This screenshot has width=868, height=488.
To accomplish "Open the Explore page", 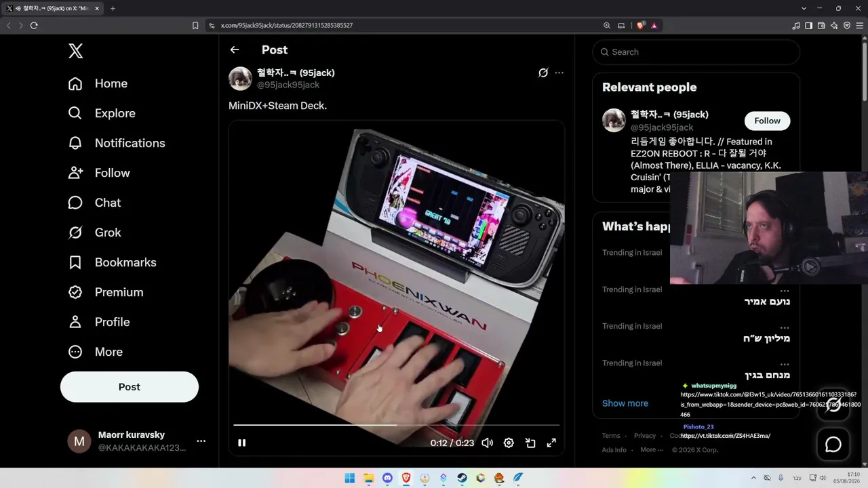I will (x=102, y=113).
